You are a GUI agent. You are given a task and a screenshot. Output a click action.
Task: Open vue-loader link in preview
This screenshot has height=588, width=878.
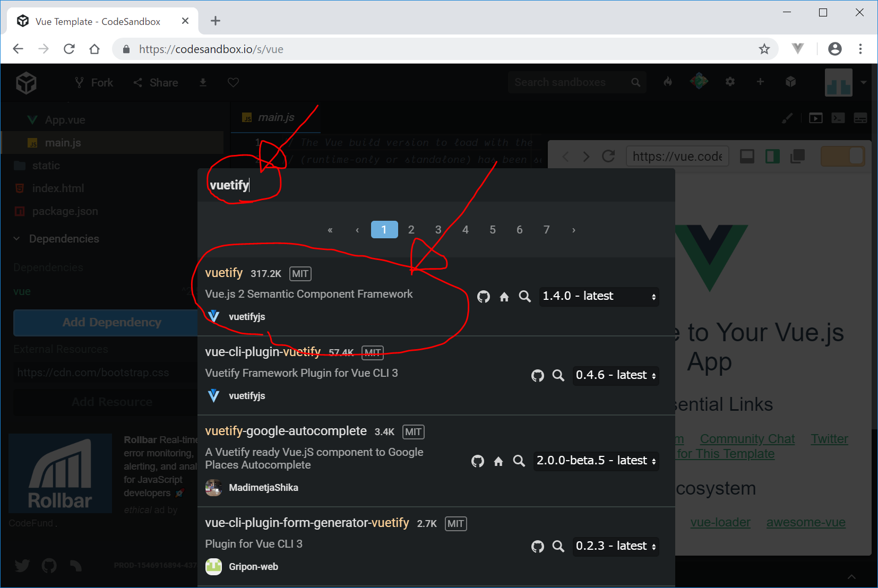pyautogui.click(x=720, y=523)
